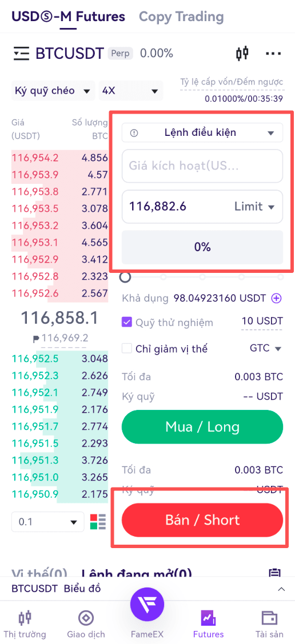The width and height of the screenshot is (295, 644).
Task: Open the trading pair list menu icon
Action: [21, 54]
